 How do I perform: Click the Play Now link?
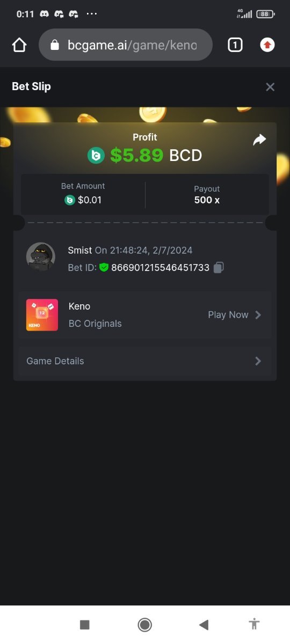tap(228, 315)
